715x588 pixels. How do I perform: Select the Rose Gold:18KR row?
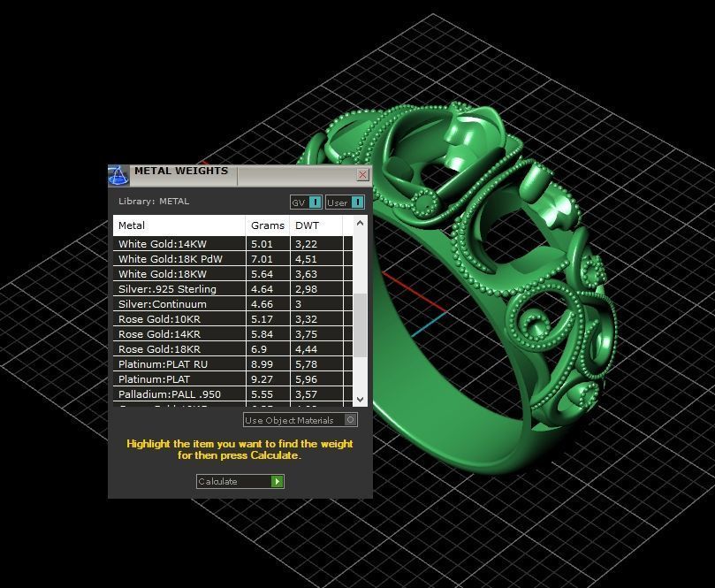233,349
